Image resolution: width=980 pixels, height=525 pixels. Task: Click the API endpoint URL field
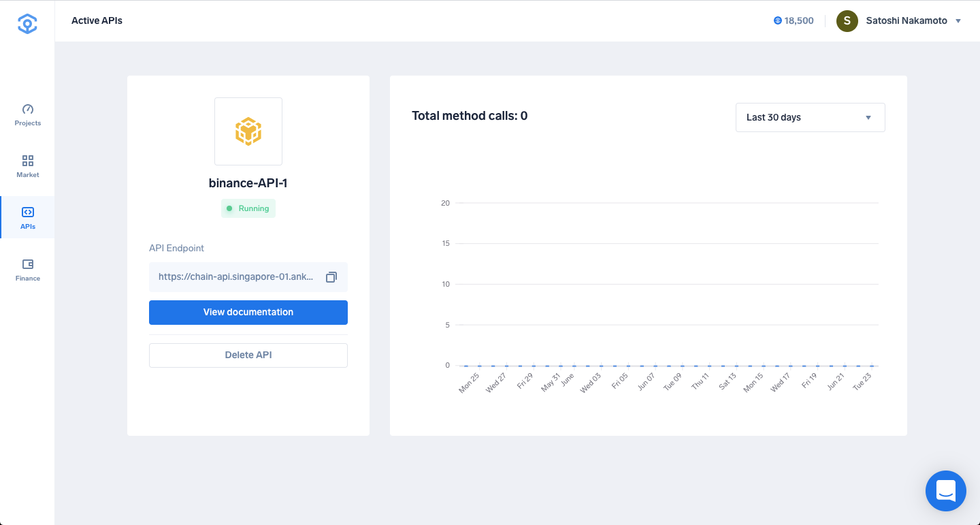click(x=248, y=277)
